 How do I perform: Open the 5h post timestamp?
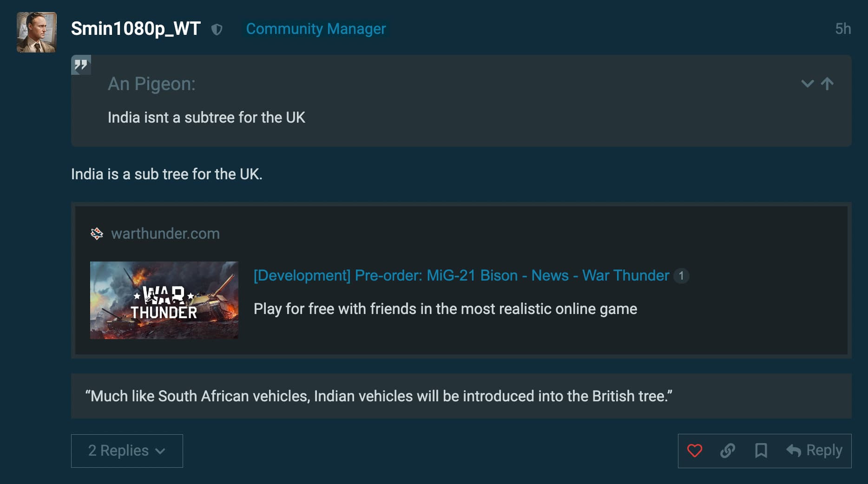click(843, 29)
